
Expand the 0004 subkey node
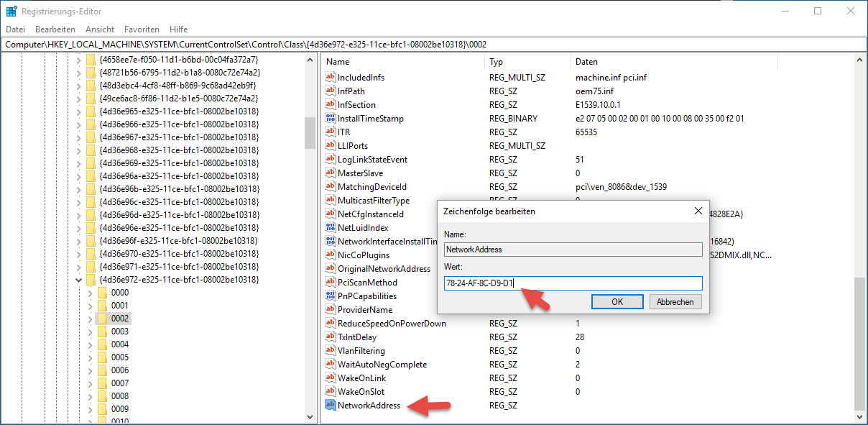(90, 344)
